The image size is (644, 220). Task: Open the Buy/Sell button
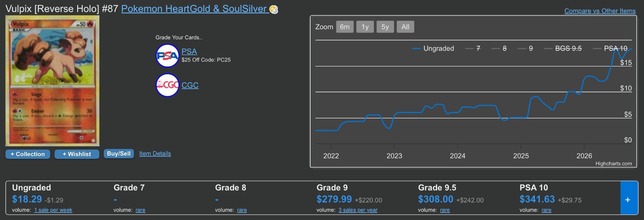[119, 153]
